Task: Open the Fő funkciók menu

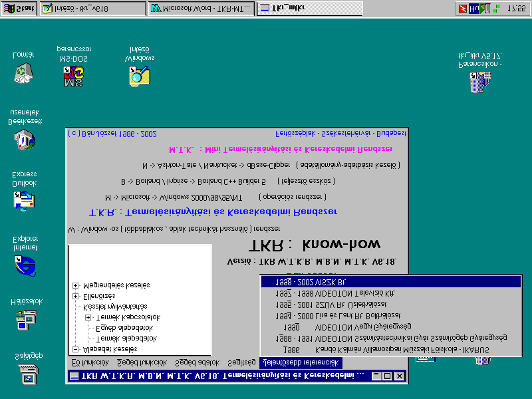Action: (x=90, y=362)
